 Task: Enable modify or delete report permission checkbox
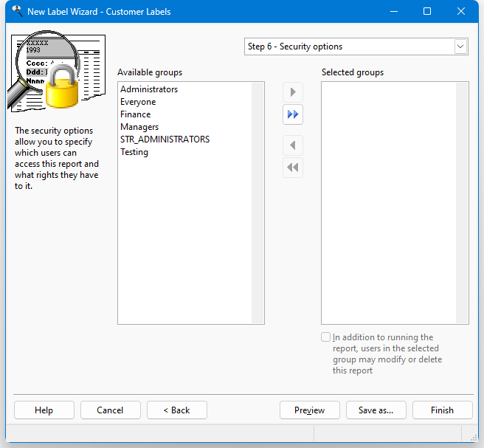[x=326, y=337]
